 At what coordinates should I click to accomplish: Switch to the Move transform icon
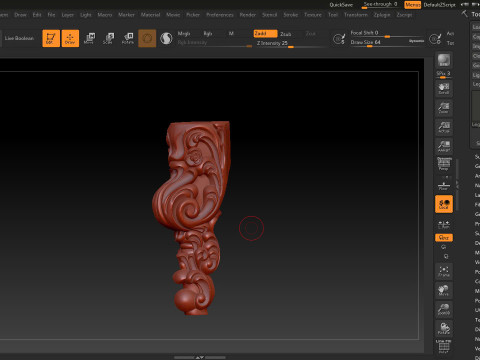coord(89,38)
